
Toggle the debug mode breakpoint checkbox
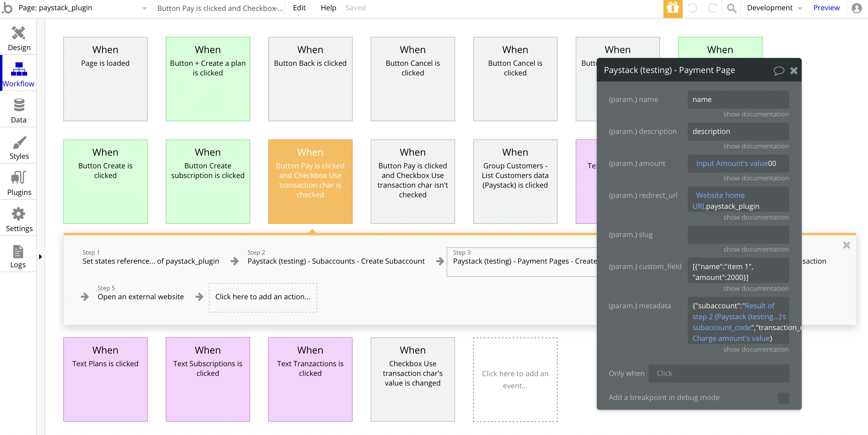pyautogui.click(x=783, y=398)
